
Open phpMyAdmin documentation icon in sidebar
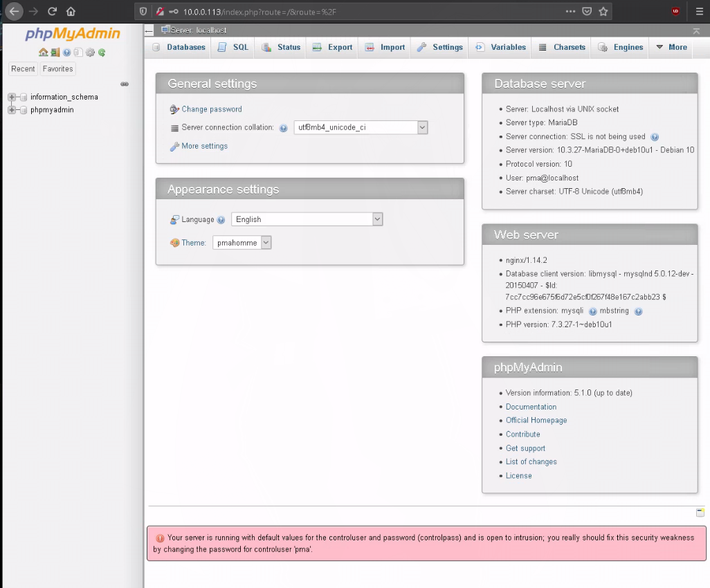point(67,53)
